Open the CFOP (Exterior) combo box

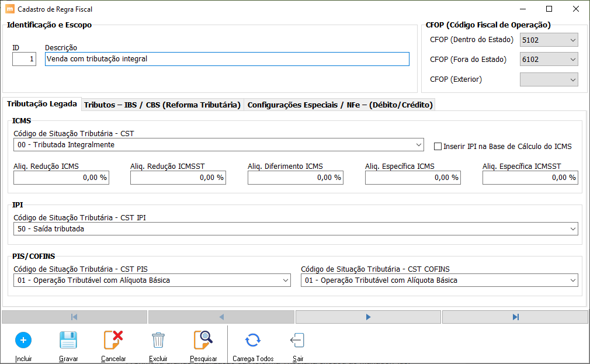click(572, 79)
